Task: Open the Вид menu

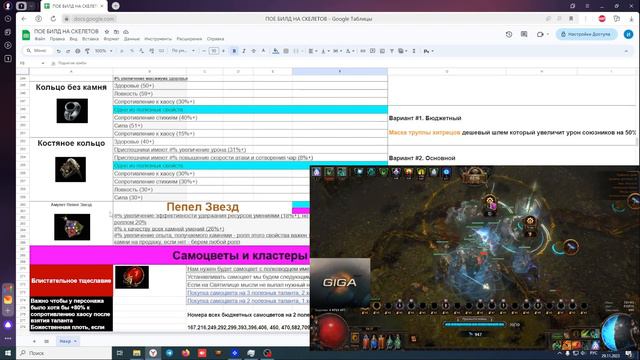Action: coord(73,39)
